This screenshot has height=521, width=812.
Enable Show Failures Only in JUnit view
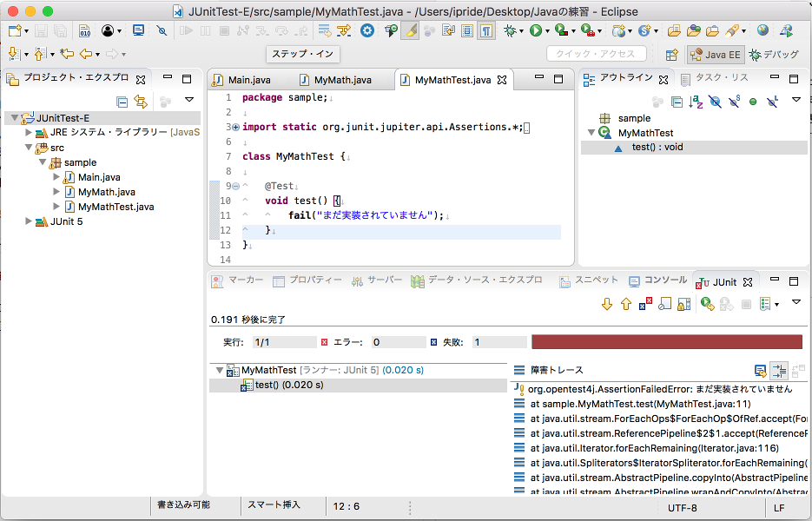[644, 301]
